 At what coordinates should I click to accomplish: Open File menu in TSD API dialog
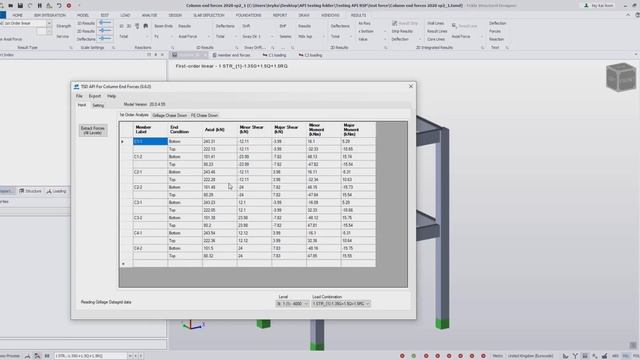click(x=79, y=96)
